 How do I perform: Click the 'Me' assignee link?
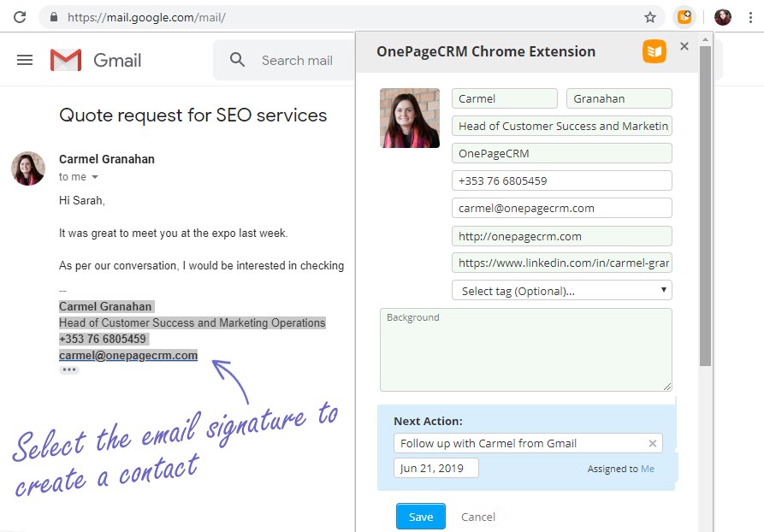[x=648, y=469]
